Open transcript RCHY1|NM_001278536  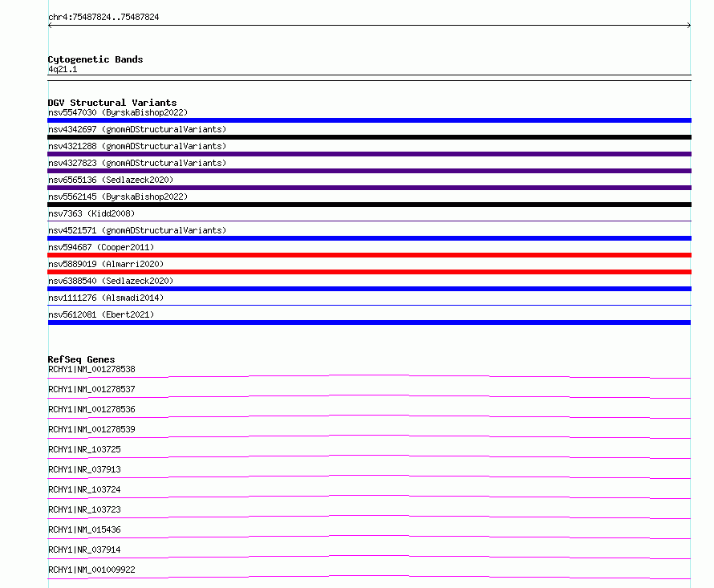click(91, 409)
